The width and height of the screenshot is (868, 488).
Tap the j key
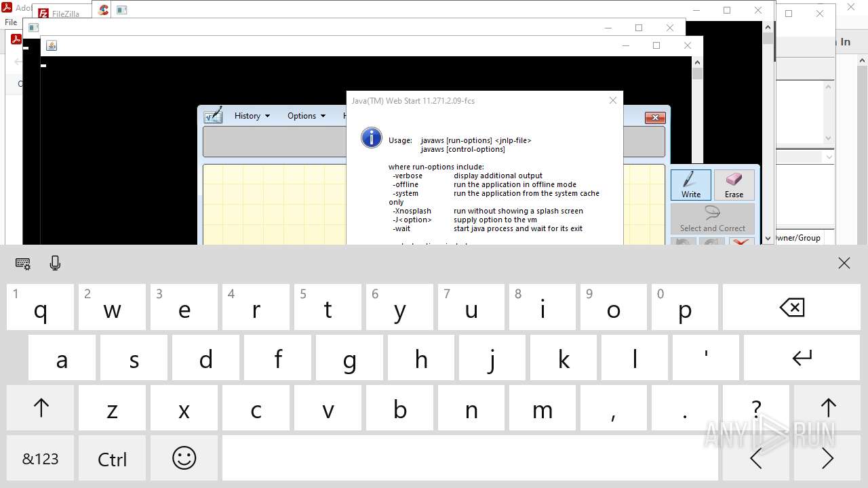(492, 357)
